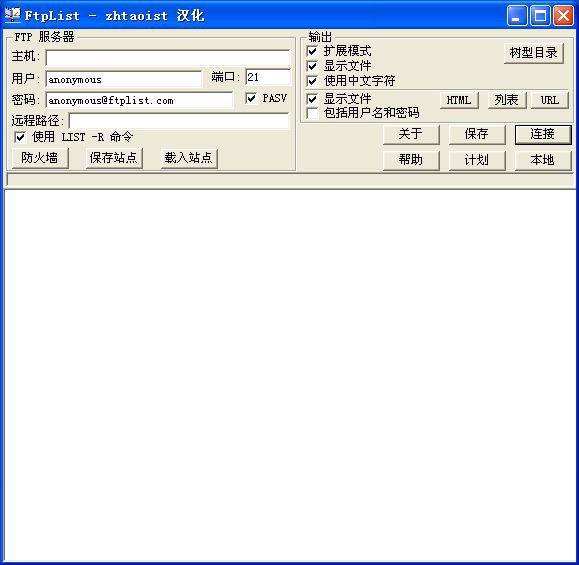
Task: Click the 载入站点 load site button
Action: (189, 158)
